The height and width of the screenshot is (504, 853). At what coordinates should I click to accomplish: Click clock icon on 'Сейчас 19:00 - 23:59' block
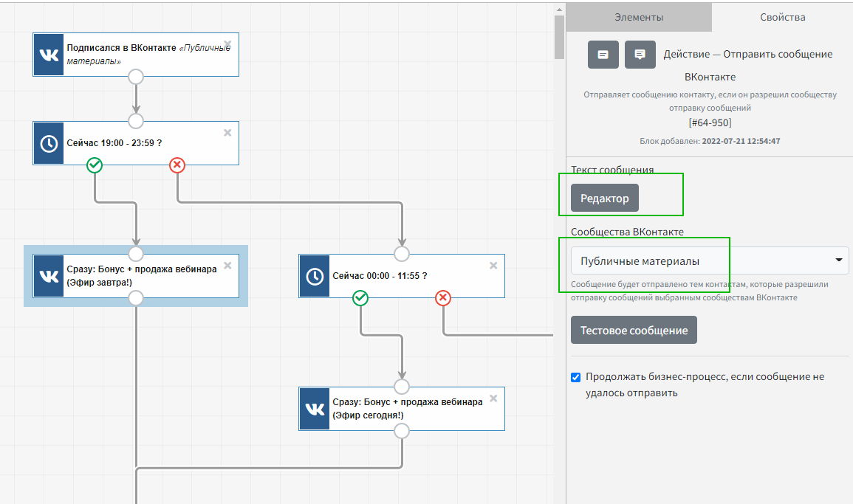coord(49,143)
